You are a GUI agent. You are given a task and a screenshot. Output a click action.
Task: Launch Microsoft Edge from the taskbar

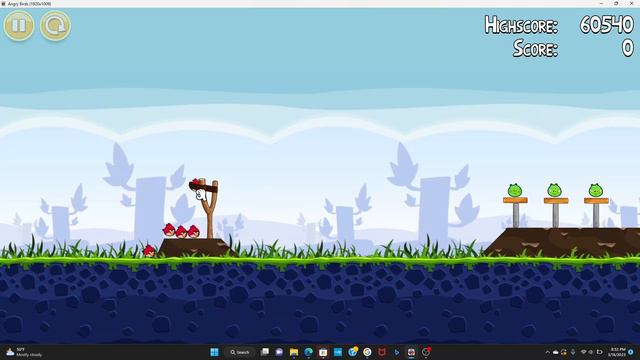pyautogui.click(x=309, y=352)
